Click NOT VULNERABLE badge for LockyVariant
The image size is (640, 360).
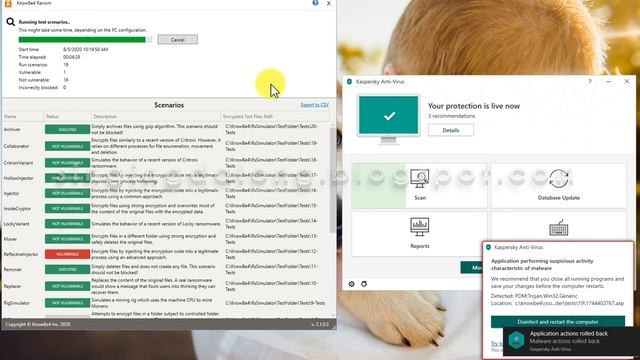tap(67, 224)
